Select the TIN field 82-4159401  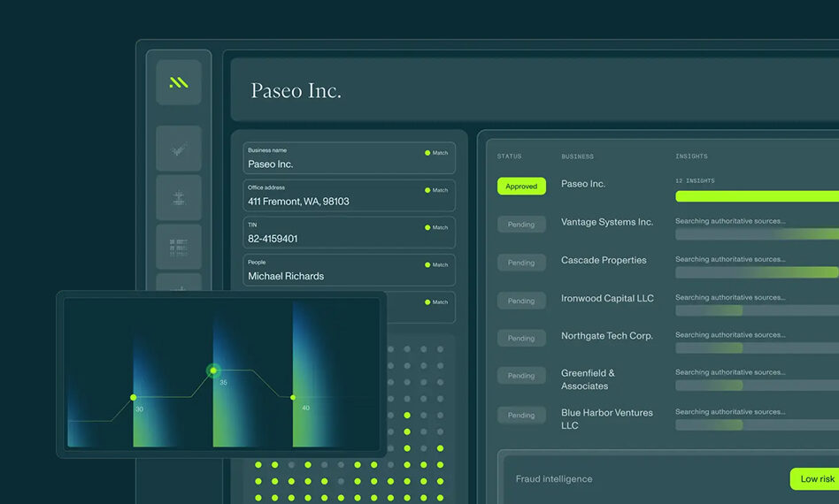349,233
